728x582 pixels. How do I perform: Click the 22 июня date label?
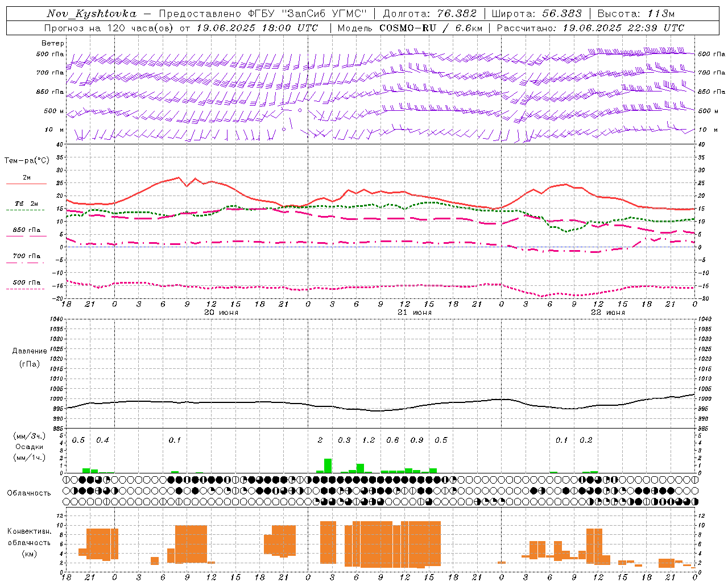click(608, 313)
